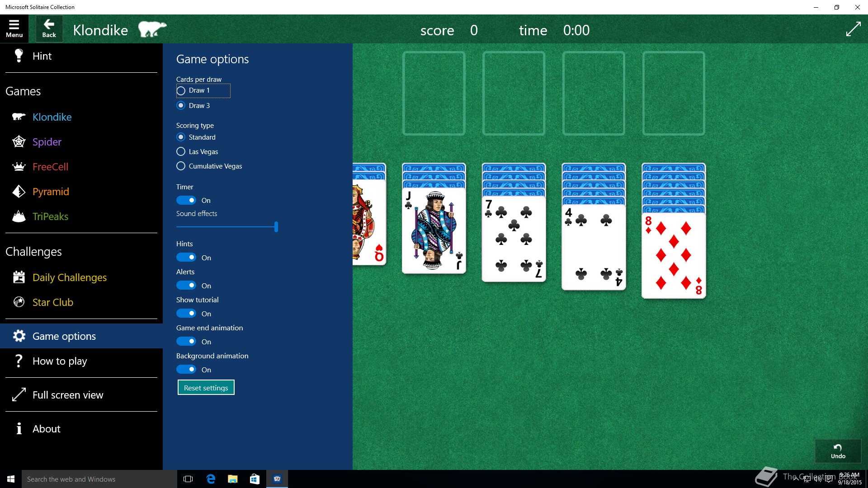Viewport: 868px width, 488px height.
Task: Choose Cumulative Vegas scoring type
Action: pos(209,166)
